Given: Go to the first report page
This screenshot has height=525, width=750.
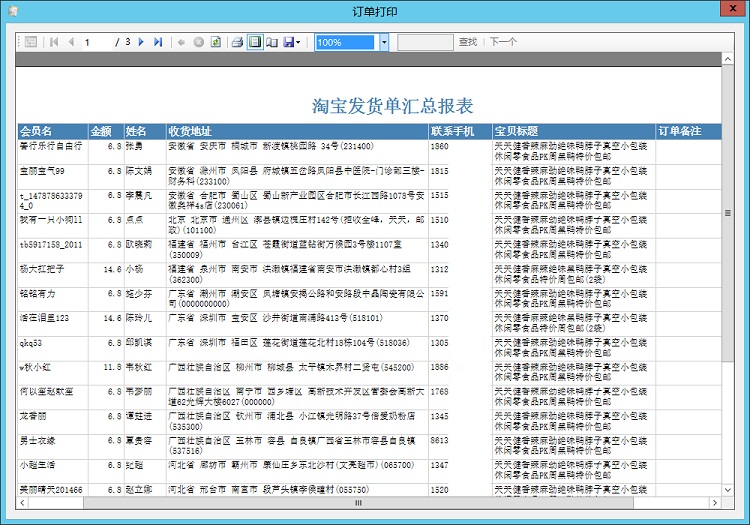Looking at the screenshot, I should [54, 42].
